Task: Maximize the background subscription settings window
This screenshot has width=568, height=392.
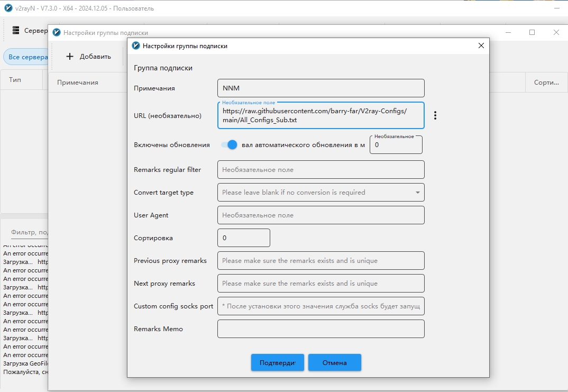Action: tap(532, 32)
